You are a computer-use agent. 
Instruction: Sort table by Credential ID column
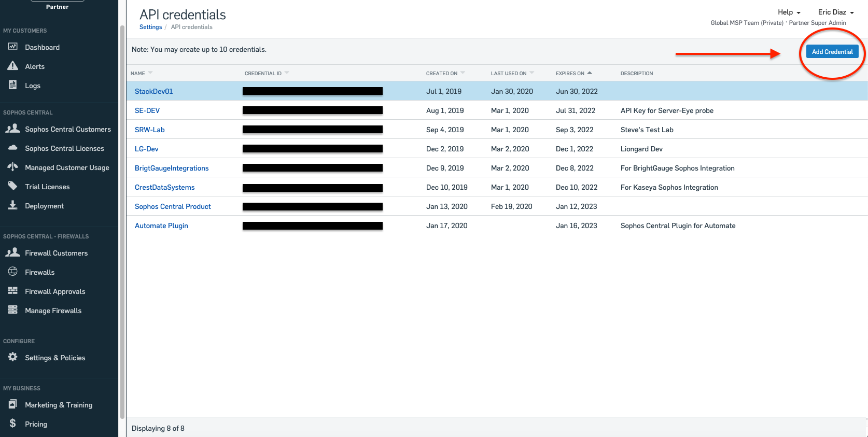[x=267, y=73]
